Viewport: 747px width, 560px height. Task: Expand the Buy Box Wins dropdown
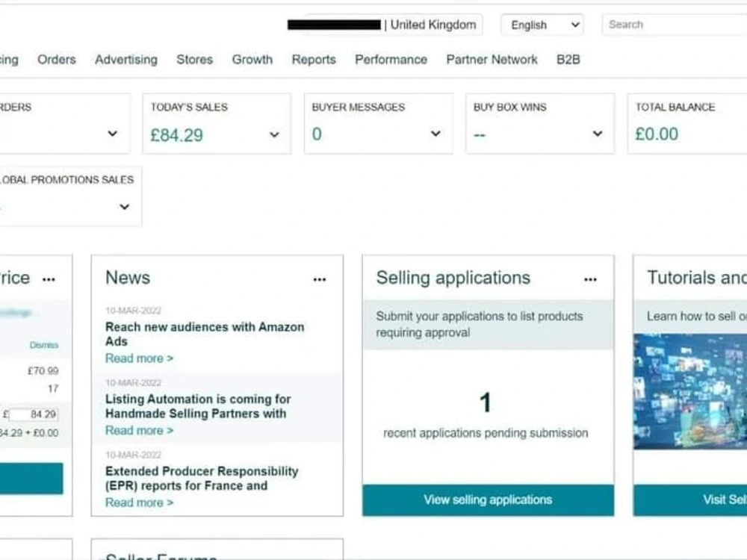point(598,134)
